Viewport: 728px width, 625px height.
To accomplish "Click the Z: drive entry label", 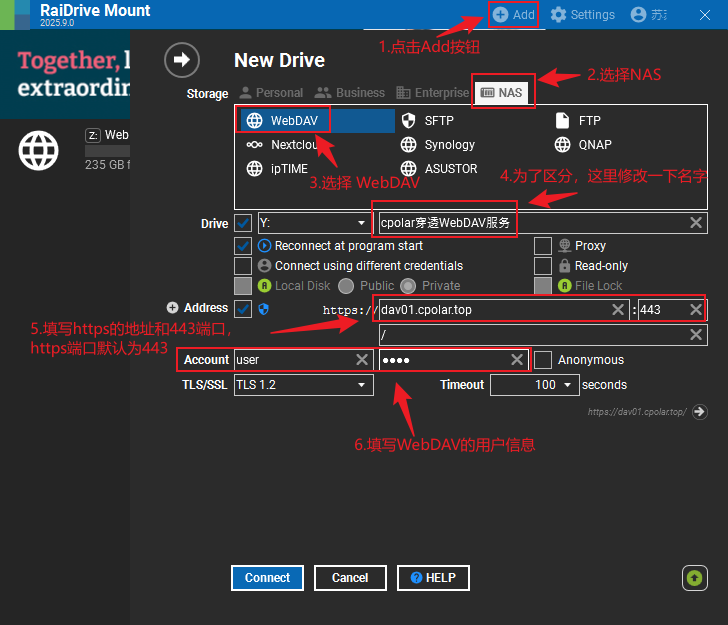I will (107, 135).
